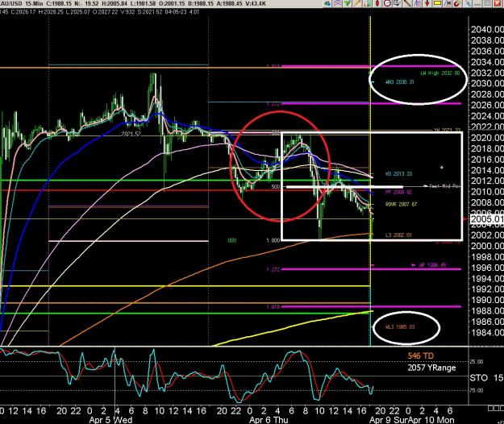504x424 pixels.
Task: Open the purple wave bands indicator tool
Action: [x=337, y=3]
